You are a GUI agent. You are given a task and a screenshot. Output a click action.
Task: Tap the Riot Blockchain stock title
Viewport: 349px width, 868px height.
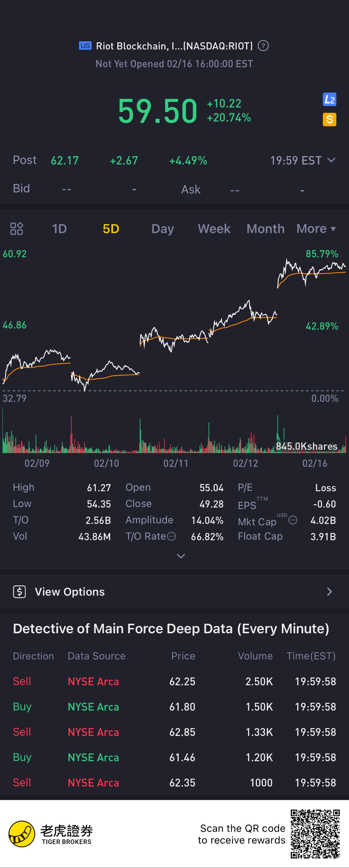pyautogui.click(x=174, y=46)
